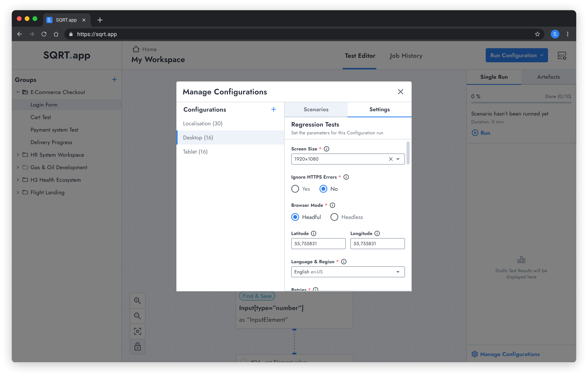The image size is (588, 376).
Task: Open the Login Form scenario
Action: (67, 105)
